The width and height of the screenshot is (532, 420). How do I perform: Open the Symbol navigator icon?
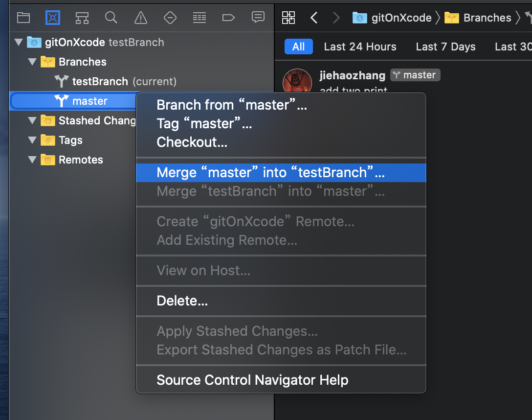point(82,18)
